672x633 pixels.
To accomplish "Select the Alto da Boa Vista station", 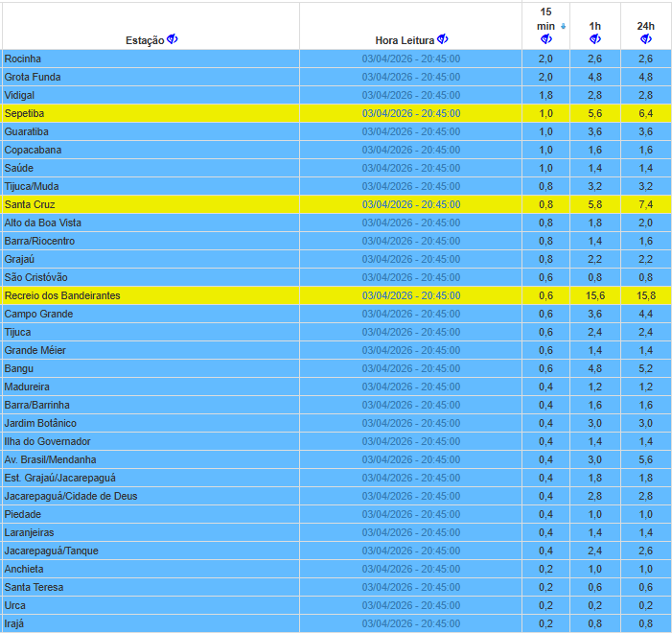I will (x=43, y=223).
